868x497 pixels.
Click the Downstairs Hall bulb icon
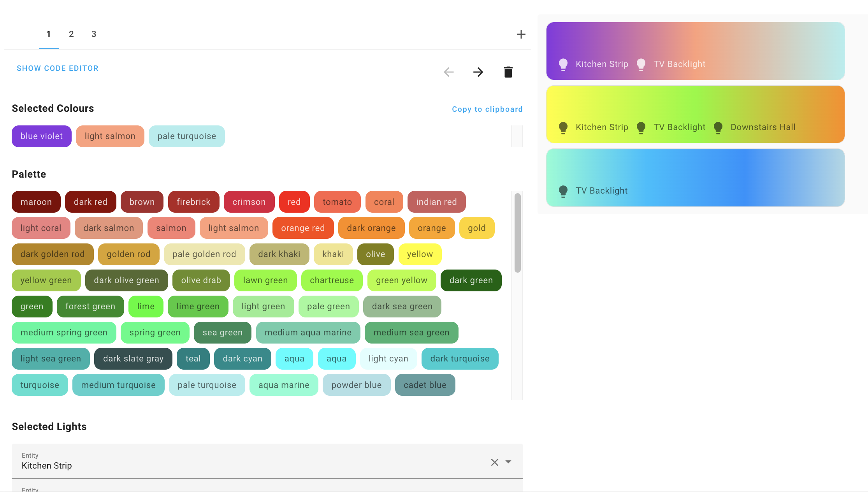click(718, 127)
